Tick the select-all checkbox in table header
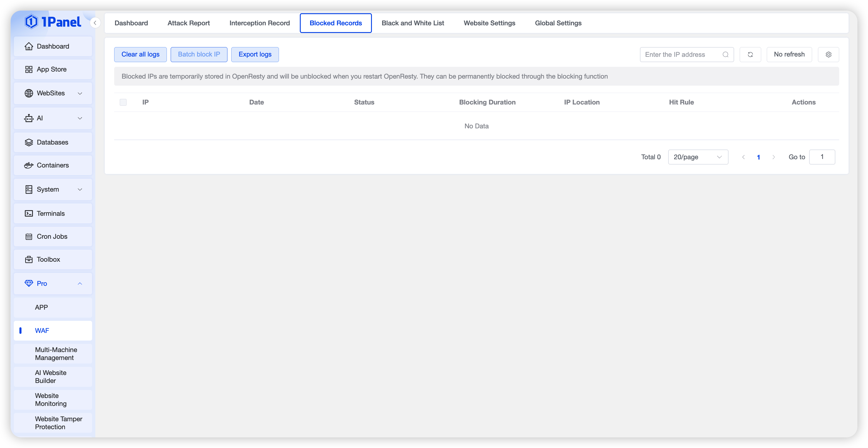 [x=123, y=102]
